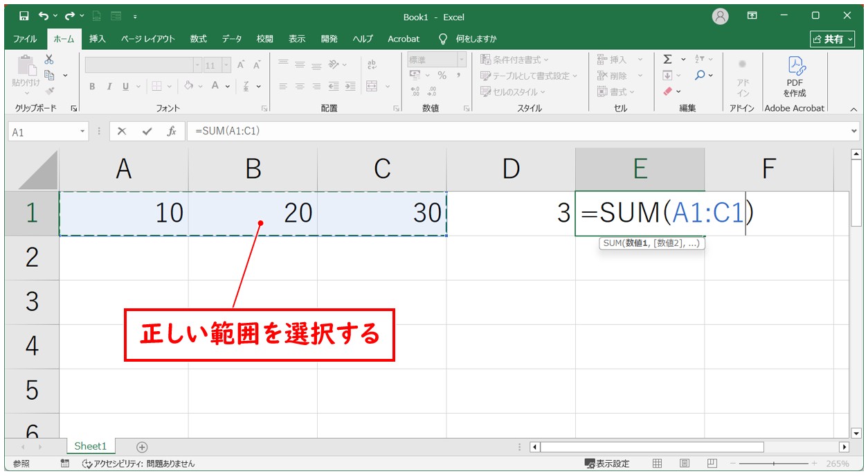Switch to the データ tab

232,39
